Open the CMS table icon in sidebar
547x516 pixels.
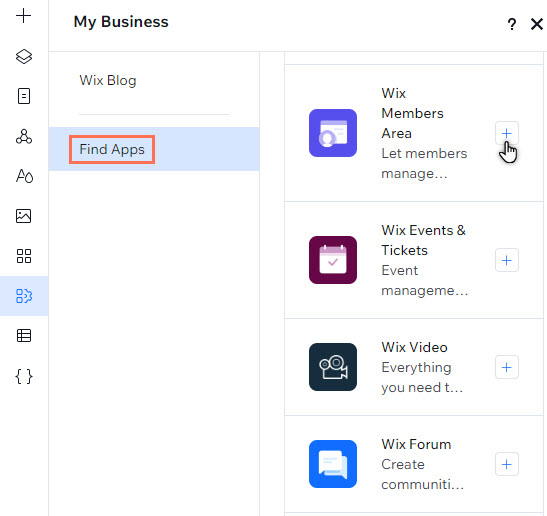pos(24,336)
